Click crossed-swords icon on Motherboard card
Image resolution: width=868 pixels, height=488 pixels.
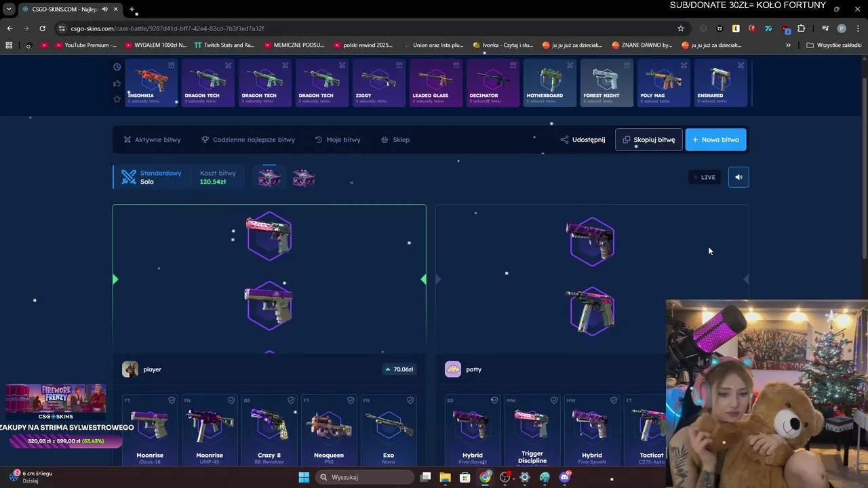coord(570,65)
